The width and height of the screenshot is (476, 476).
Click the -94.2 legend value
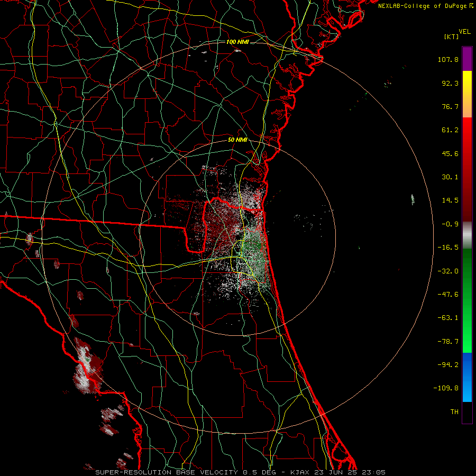click(x=448, y=365)
